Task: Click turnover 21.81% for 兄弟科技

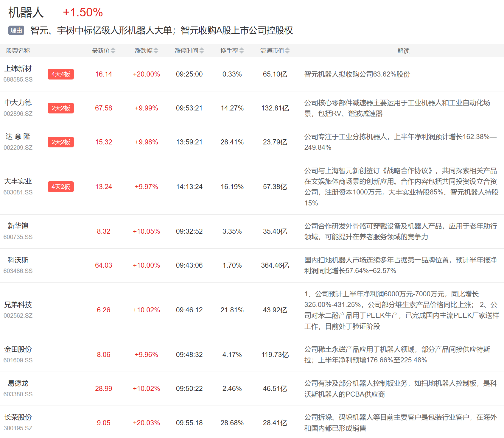Action: tap(232, 310)
